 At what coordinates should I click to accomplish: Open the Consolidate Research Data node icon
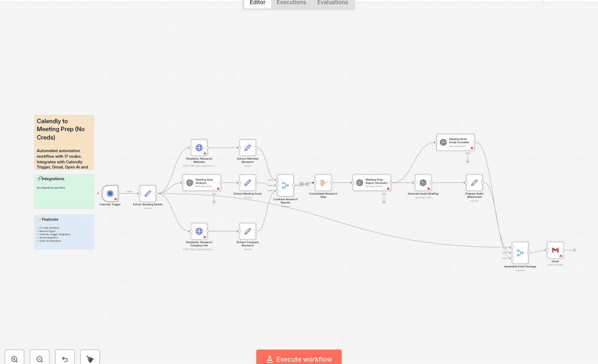pos(322,182)
